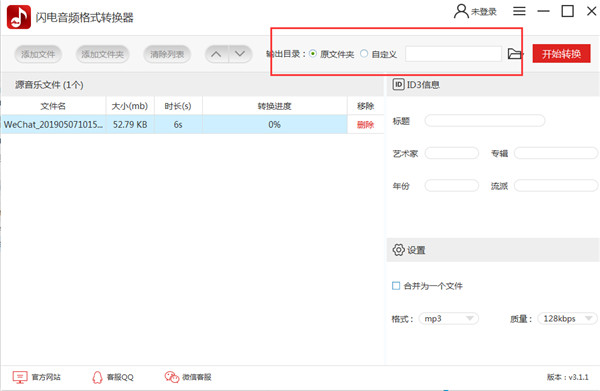This screenshot has width=600, height=391.
Task: Click the 文件名 column header
Action: tap(53, 106)
